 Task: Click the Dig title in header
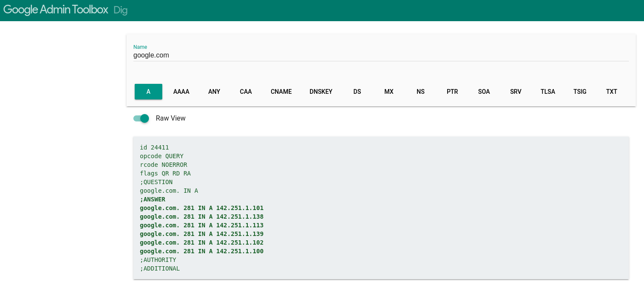120,10
